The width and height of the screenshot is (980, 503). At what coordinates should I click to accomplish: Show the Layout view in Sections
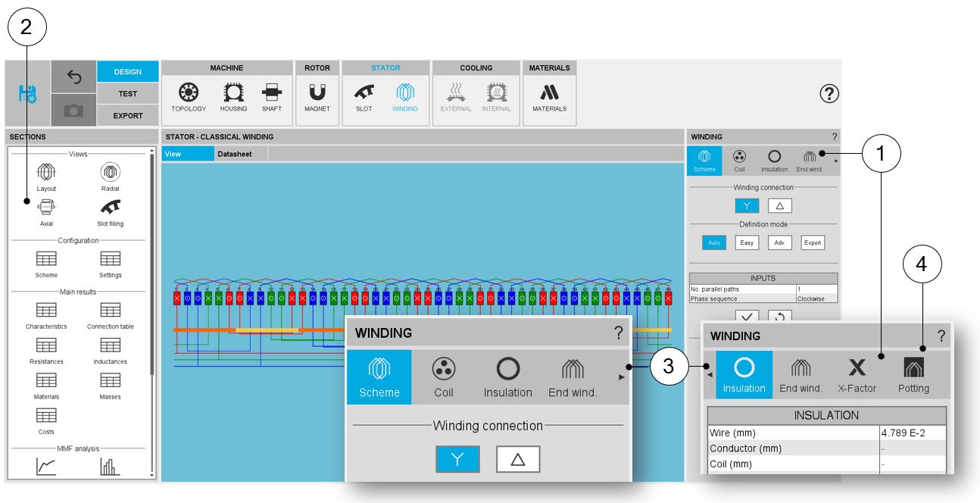tap(46, 177)
